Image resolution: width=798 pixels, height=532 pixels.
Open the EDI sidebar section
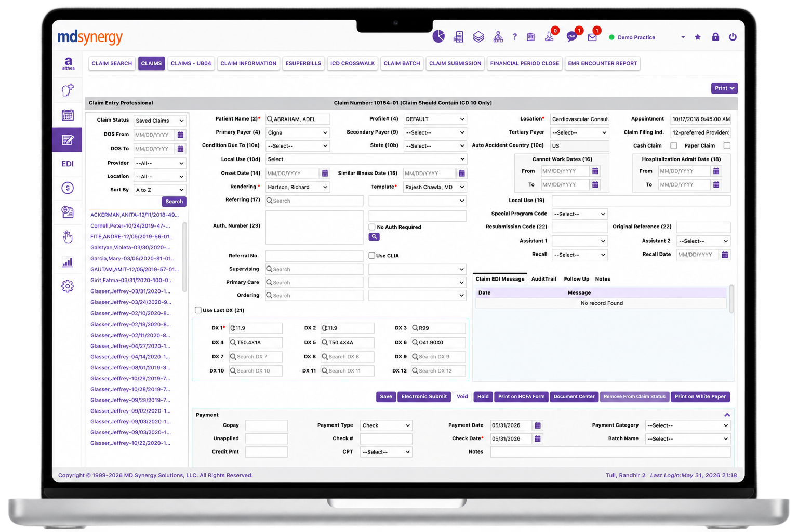click(68, 164)
